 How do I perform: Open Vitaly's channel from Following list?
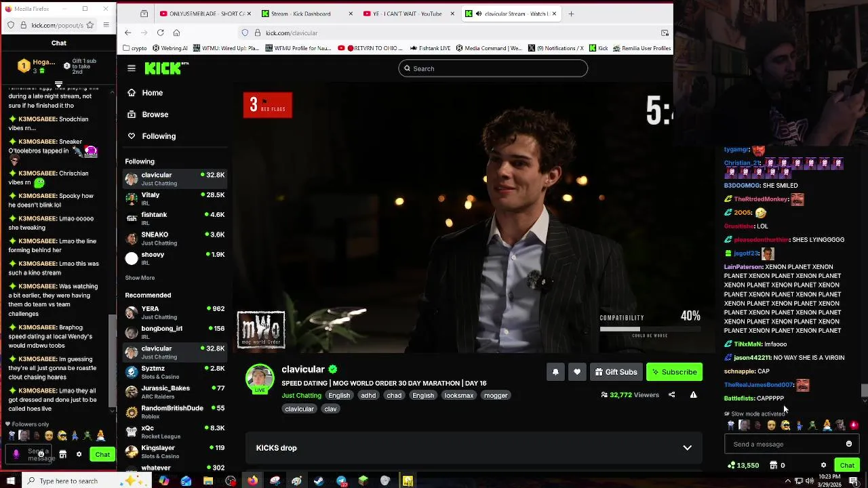(175, 199)
